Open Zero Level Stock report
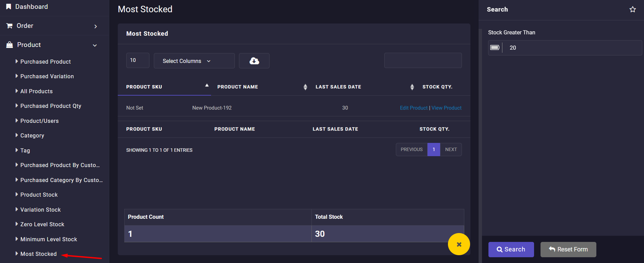The height and width of the screenshot is (263, 644). point(42,224)
